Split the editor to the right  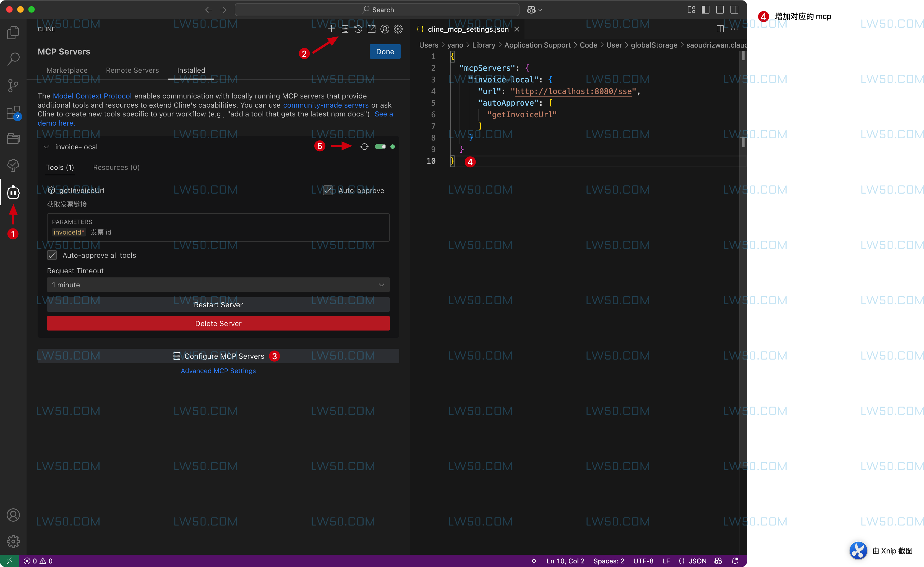coord(720,29)
